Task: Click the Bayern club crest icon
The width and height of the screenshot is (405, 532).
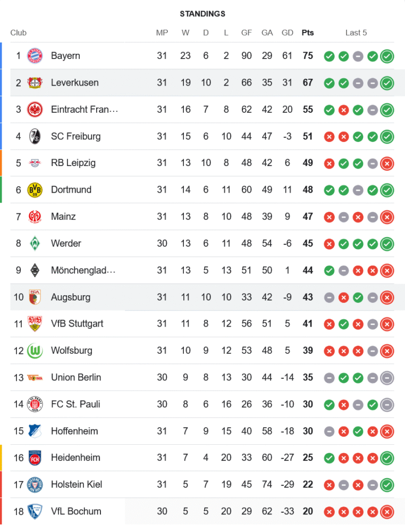Action: 35,56
